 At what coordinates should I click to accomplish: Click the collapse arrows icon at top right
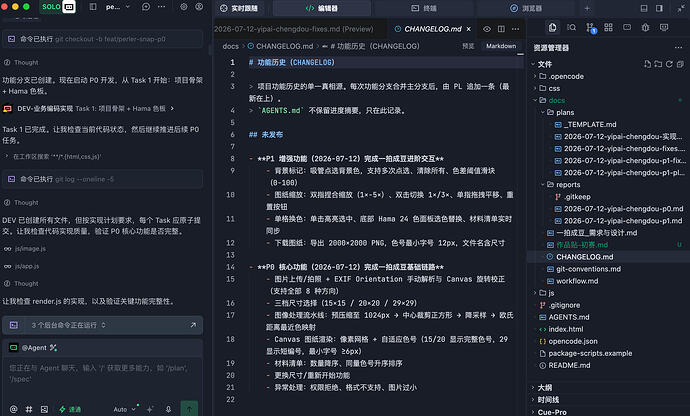click(682, 8)
